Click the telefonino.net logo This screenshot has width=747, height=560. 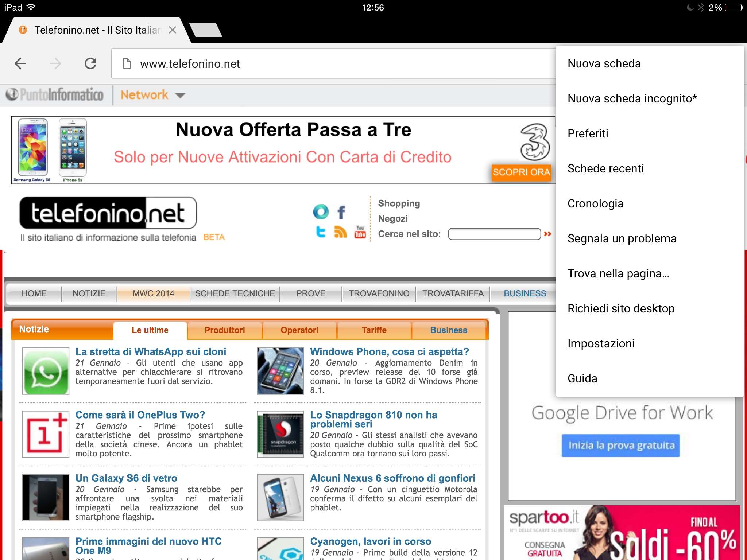108,213
